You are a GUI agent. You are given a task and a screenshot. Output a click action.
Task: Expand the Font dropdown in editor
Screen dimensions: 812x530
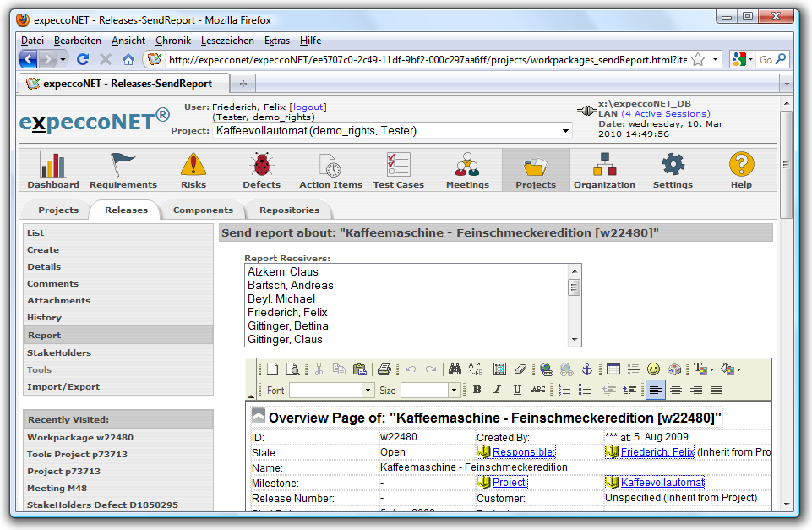coord(368,391)
